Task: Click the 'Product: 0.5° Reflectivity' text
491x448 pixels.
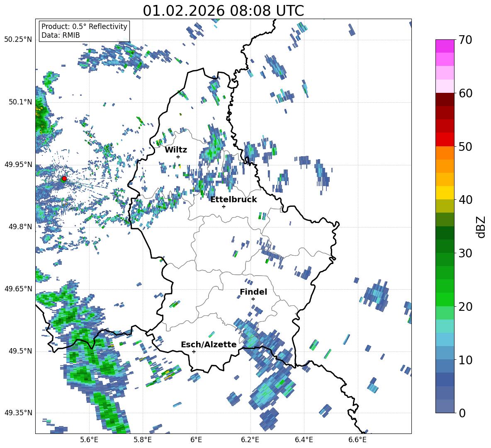Action: 84,26
